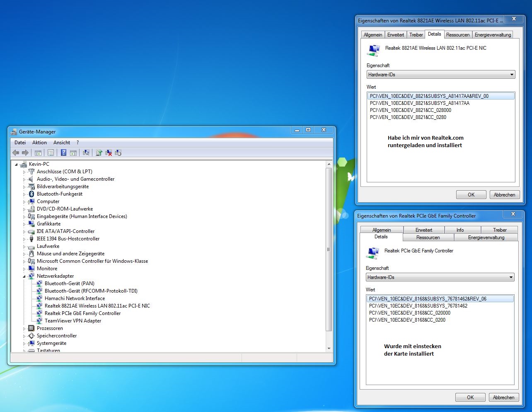
Task: Click the Geräte-Manager vertical scrollbar thumb
Action: click(x=329, y=249)
